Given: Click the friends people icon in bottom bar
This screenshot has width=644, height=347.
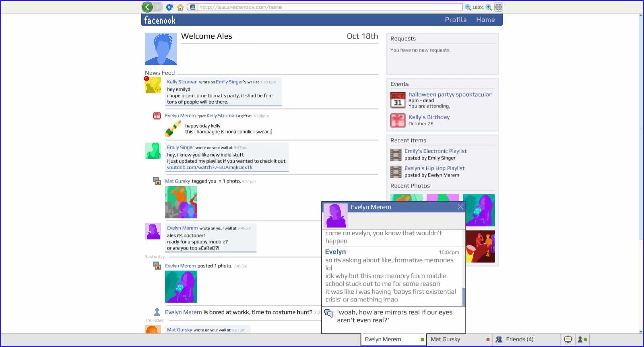Looking at the screenshot, I should 499,340.
